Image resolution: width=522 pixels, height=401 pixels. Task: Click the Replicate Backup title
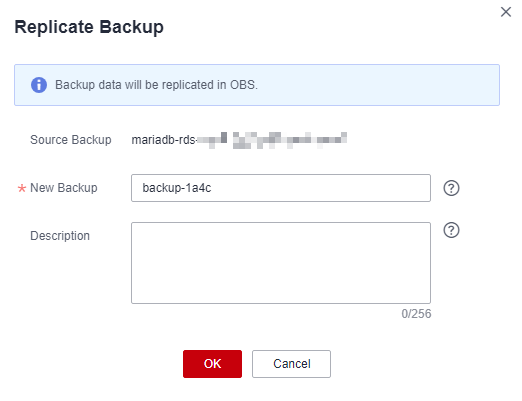pos(89,27)
